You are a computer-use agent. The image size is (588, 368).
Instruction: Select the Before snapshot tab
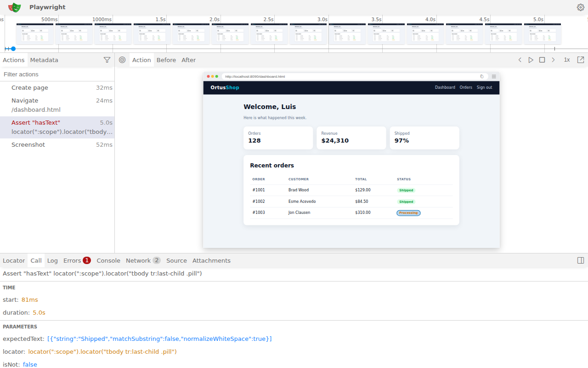[x=166, y=60]
